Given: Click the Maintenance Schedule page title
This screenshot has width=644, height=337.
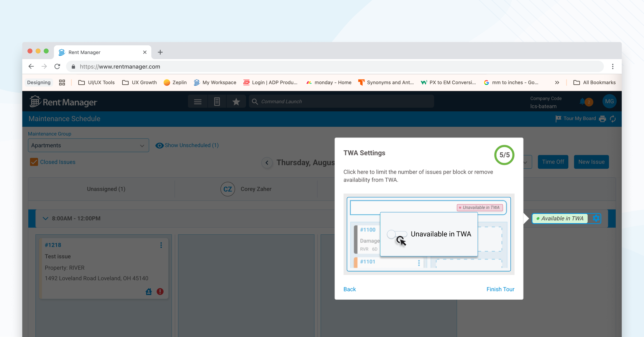Looking at the screenshot, I should [64, 119].
